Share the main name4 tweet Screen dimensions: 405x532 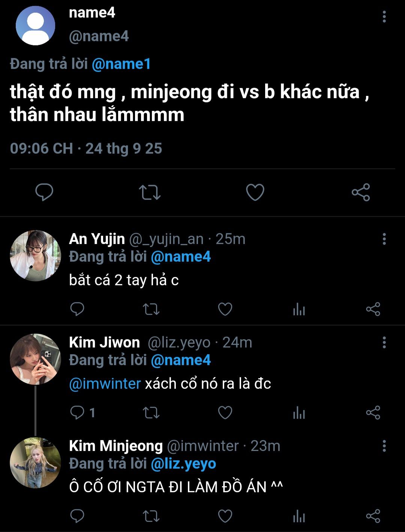[361, 192]
